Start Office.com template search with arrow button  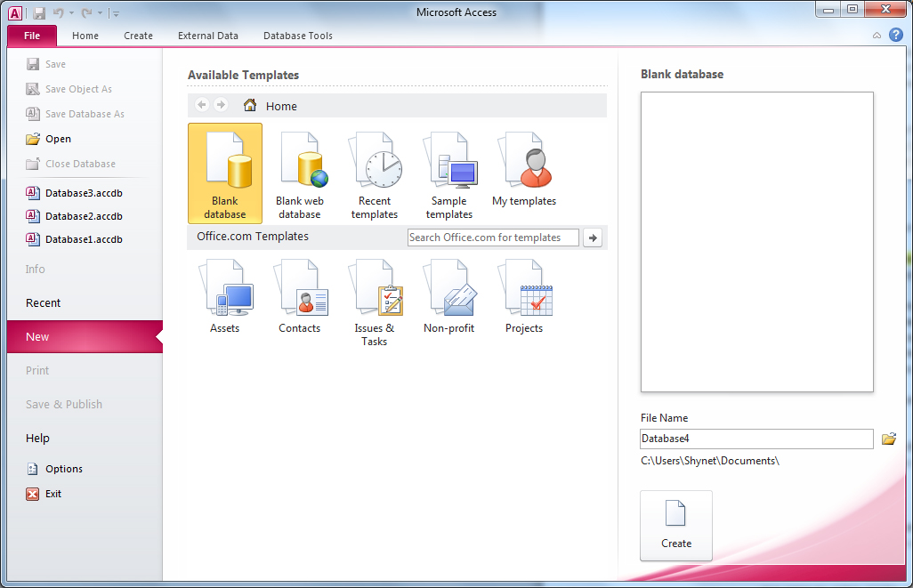point(594,238)
